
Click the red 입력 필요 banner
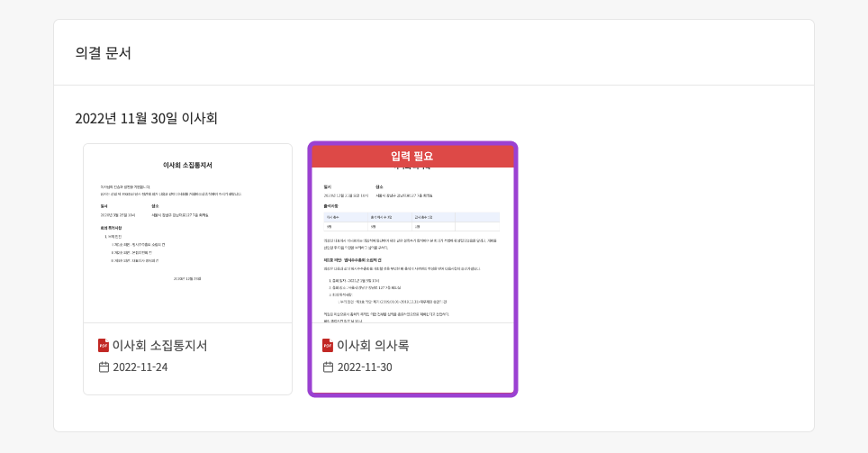pos(412,156)
